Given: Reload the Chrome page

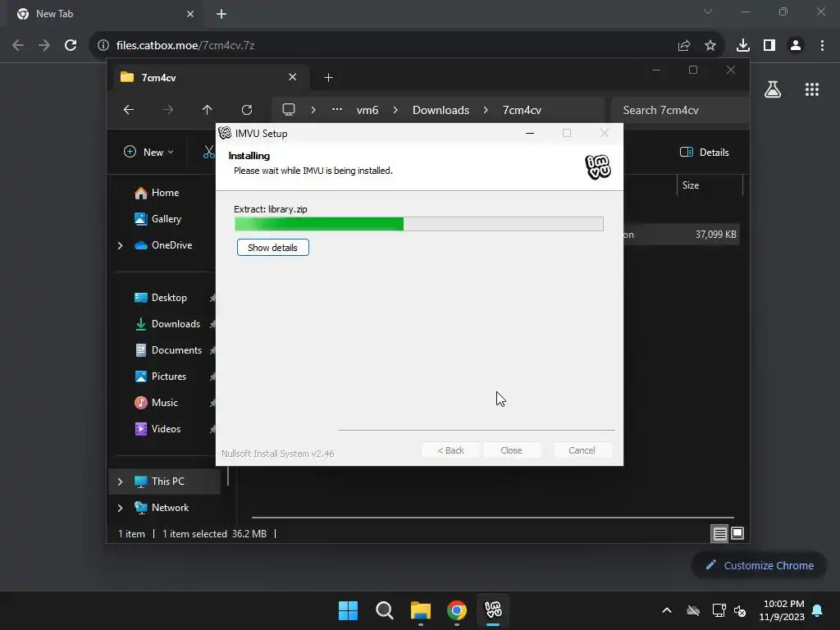Looking at the screenshot, I should [71, 46].
